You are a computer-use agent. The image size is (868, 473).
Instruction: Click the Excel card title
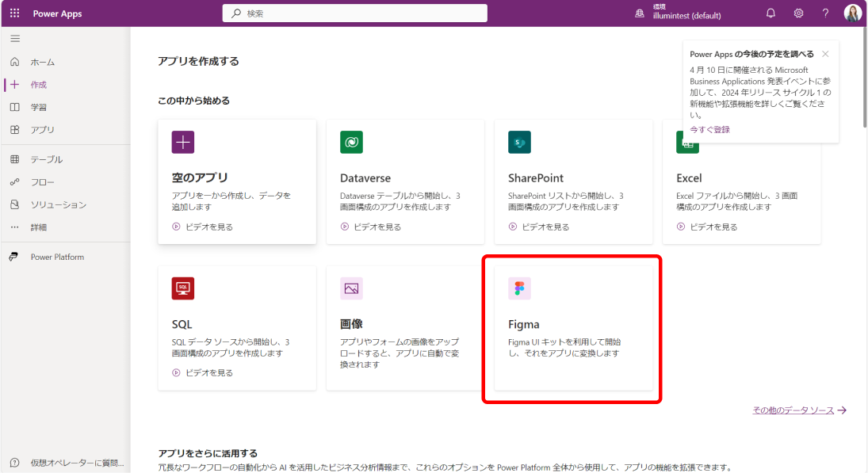[689, 178]
